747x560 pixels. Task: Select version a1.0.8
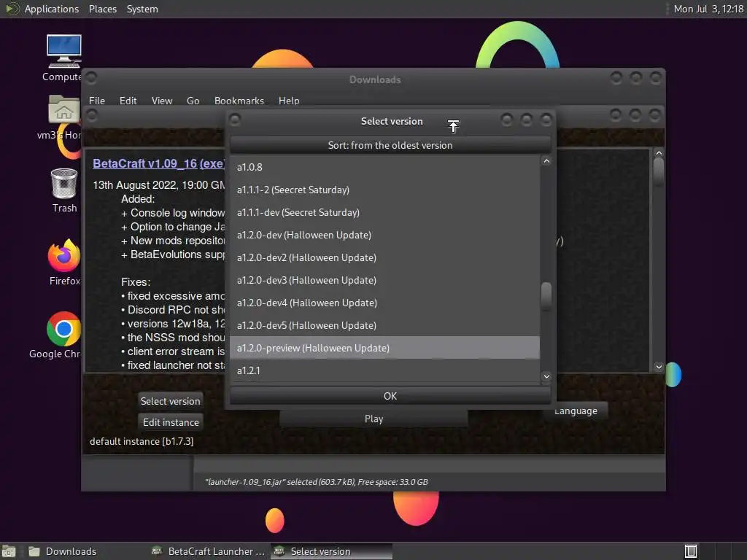[x=384, y=167]
